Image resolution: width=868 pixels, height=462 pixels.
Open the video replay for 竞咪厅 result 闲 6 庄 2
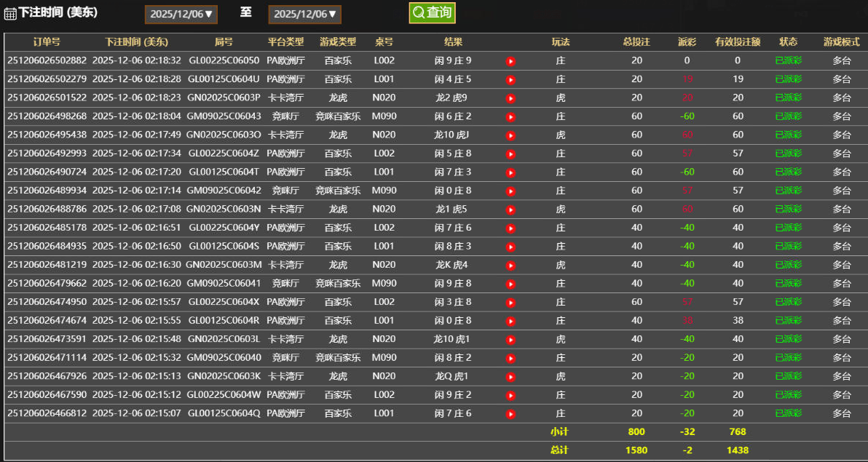510,116
